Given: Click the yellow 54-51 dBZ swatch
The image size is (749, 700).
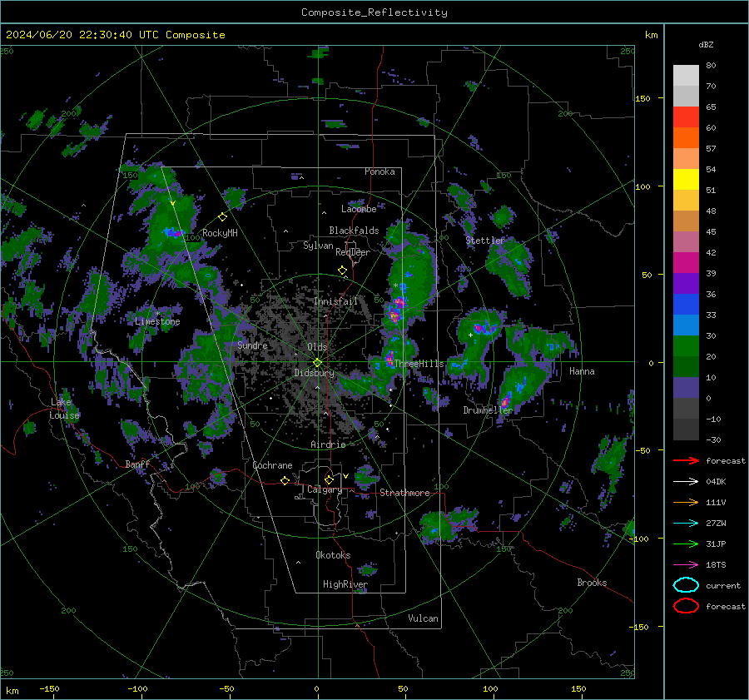Looking at the screenshot, I should (x=686, y=180).
